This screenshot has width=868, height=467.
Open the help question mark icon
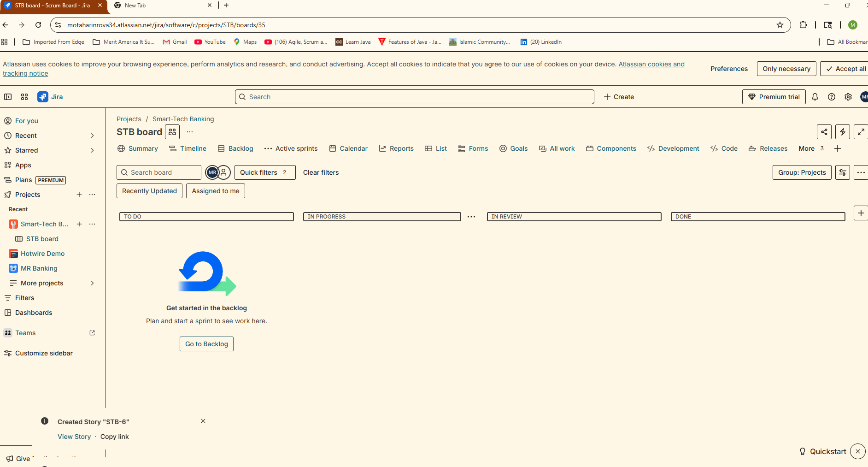[832, 97]
